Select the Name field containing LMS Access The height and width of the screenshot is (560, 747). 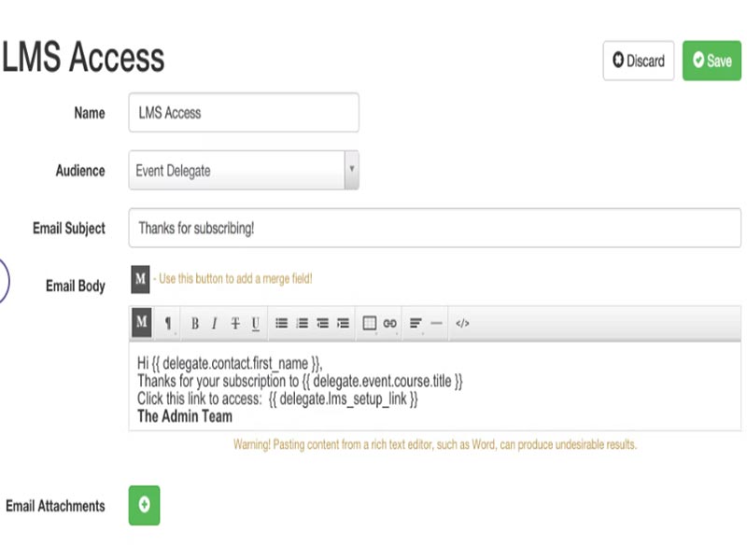click(243, 112)
